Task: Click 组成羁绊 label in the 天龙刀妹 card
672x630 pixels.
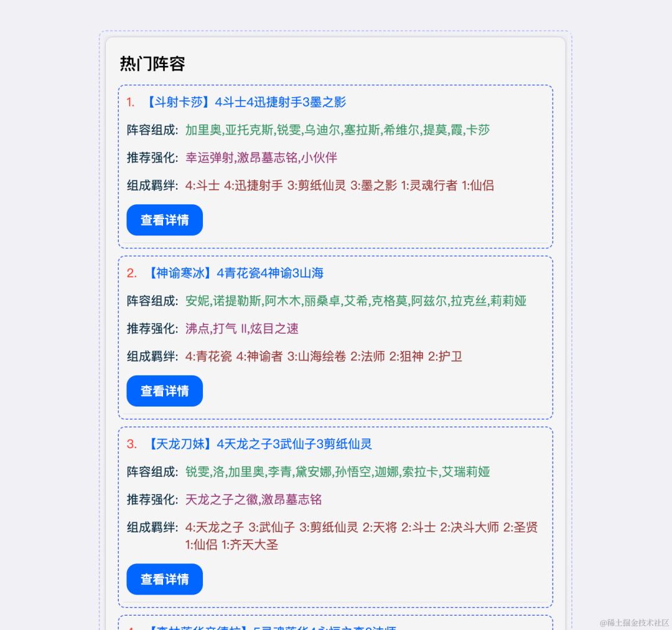Action: click(x=152, y=527)
